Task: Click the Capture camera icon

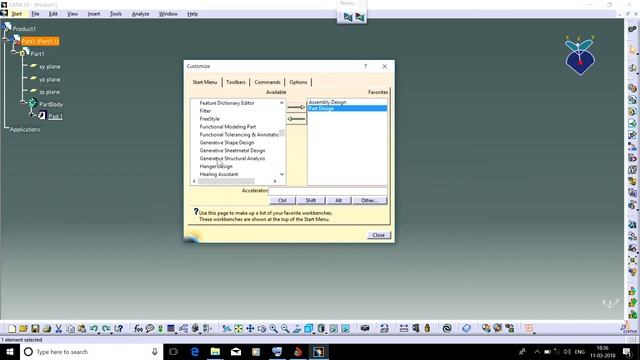Action: click(x=365, y=329)
